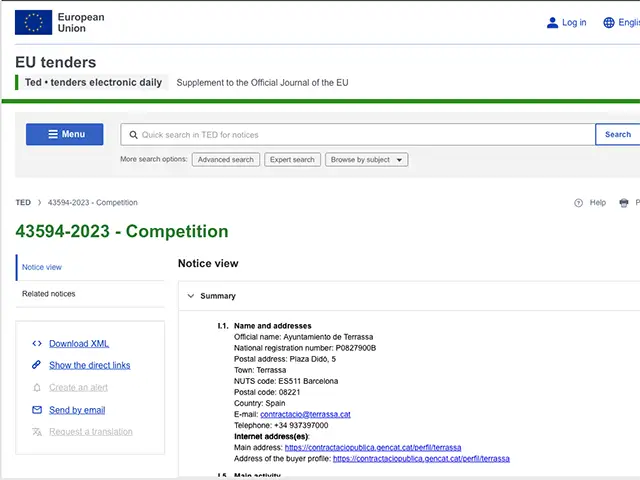Click 'National registration number: P0827900B'
640x480 pixels.
click(x=305, y=348)
